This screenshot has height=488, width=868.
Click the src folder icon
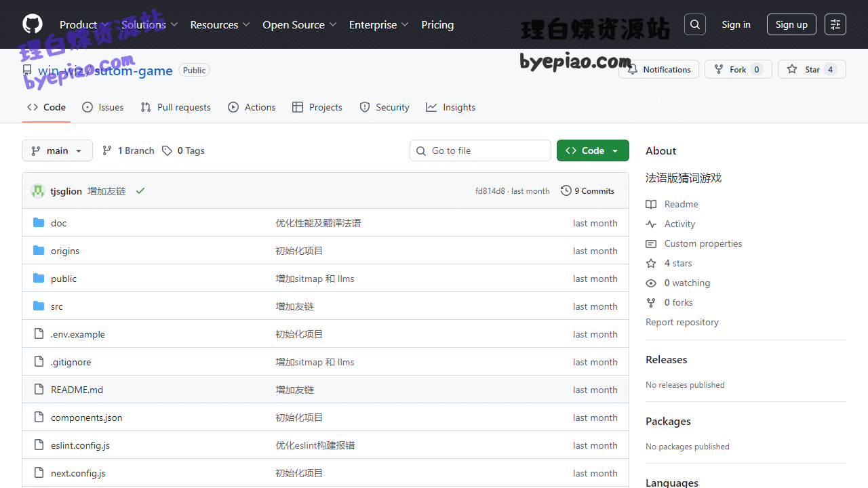(39, 306)
